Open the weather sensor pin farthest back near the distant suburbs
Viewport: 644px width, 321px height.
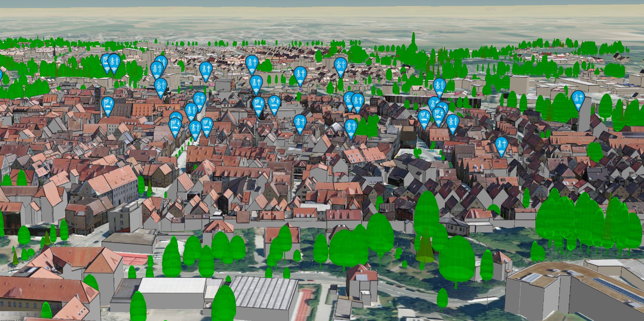coord(341,67)
